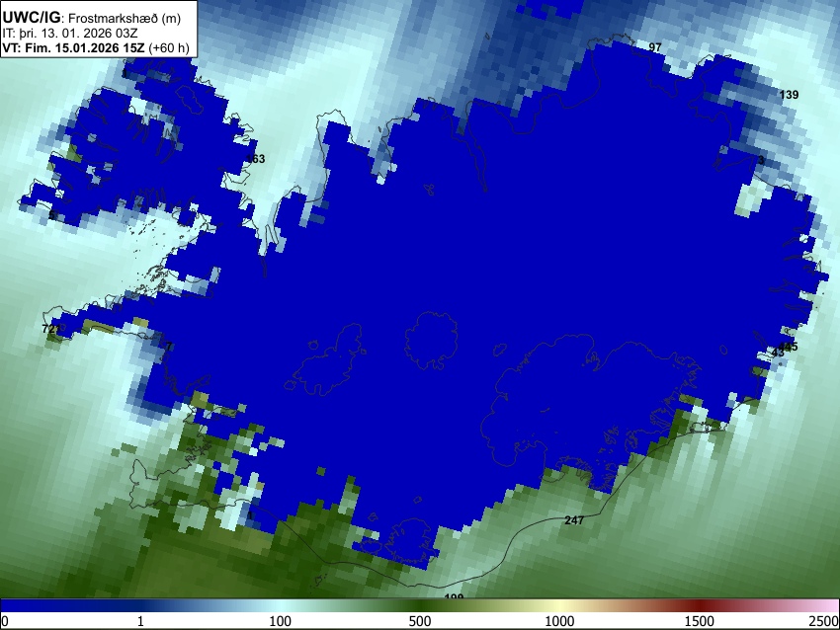Click the 'IT: þri. 13. 01. 2026 03Z' line
Screen dimensions: 840x630
[x=69, y=34]
